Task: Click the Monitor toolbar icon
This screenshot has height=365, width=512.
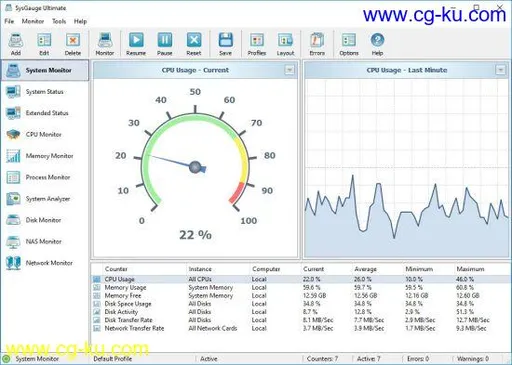Action: click(x=105, y=44)
